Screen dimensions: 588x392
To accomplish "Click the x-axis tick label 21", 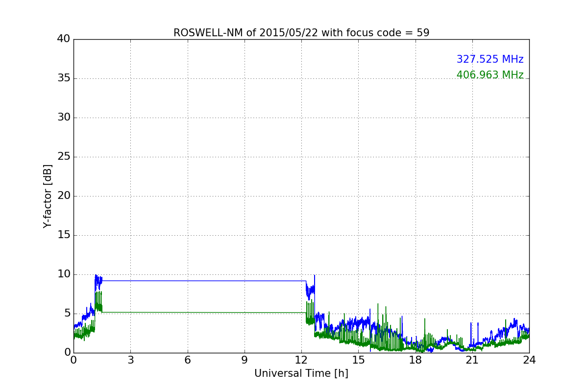I will [472, 360].
